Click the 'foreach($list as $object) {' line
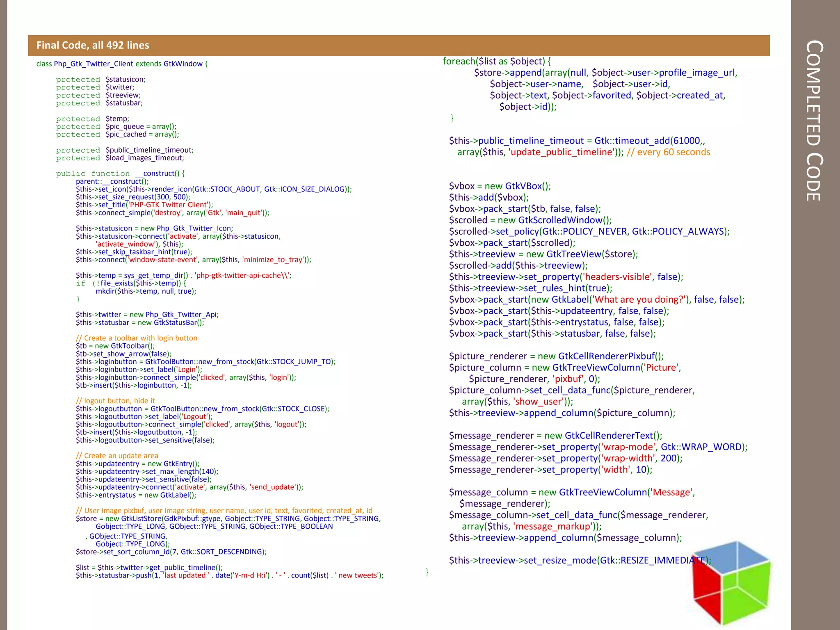The width and height of the screenshot is (840, 630). [x=497, y=61]
